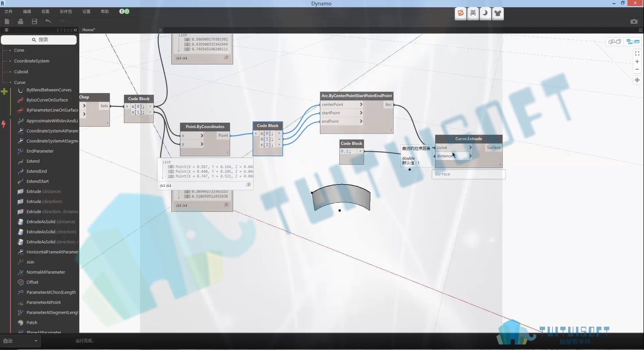Click the 0.1 code block input

click(346, 151)
